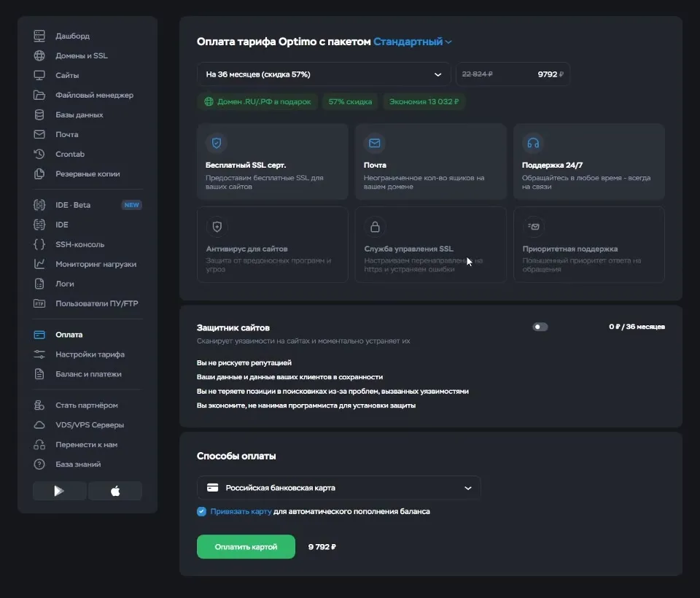Click the invoice icon for Баланс и платежи
Viewport: 700px width, 598px height.
39,374
